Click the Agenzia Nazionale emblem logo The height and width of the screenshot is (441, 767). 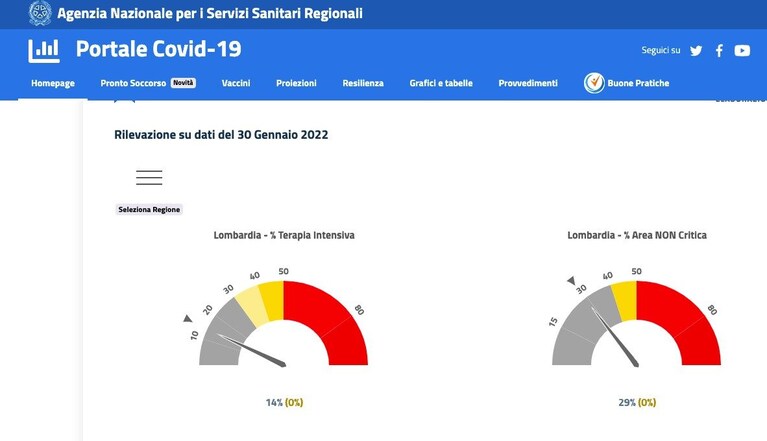point(40,13)
